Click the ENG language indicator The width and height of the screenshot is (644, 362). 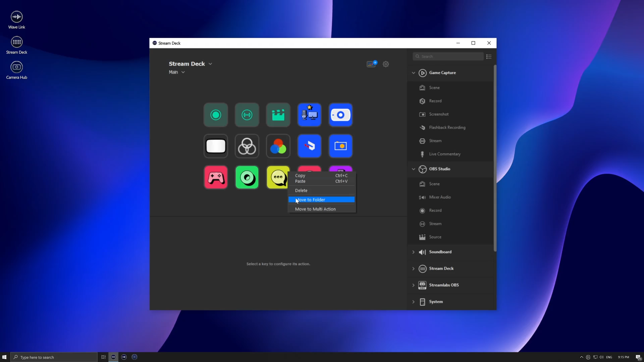(609, 357)
